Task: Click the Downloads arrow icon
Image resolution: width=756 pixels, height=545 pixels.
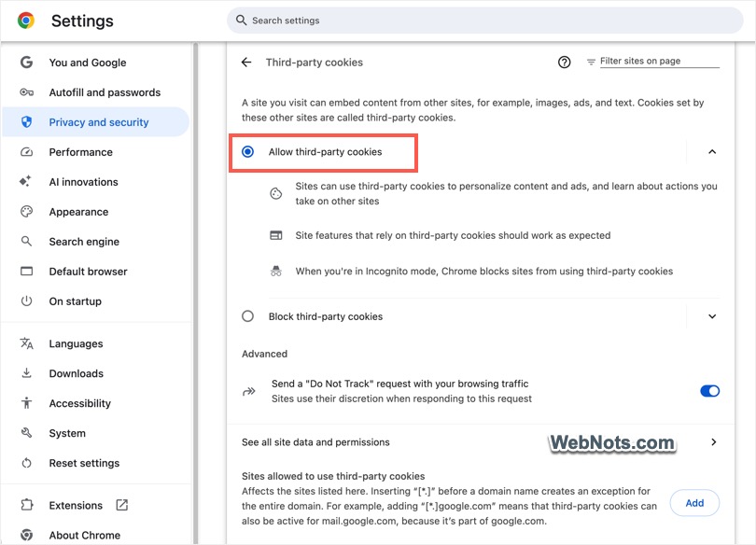Action: point(26,373)
